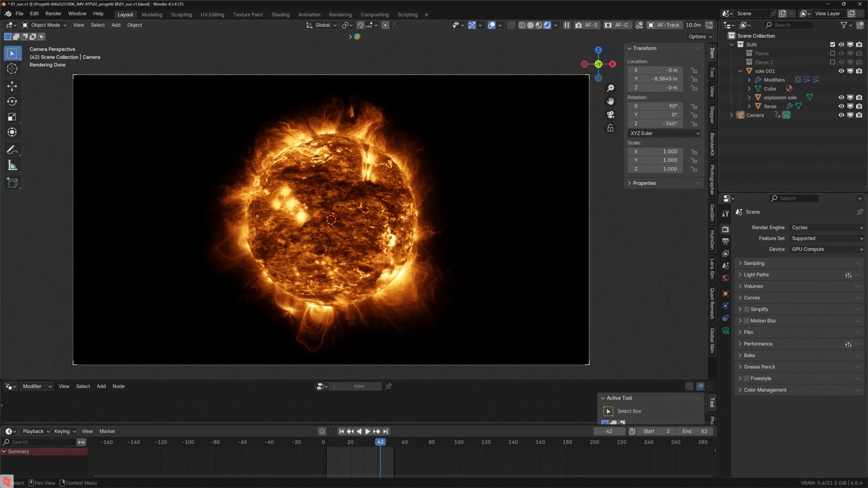The height and width of the screenshot is (488, 868).
Task: Click the Add Cube tool icon
Action: pyautogui.click(x=12, y=183)
